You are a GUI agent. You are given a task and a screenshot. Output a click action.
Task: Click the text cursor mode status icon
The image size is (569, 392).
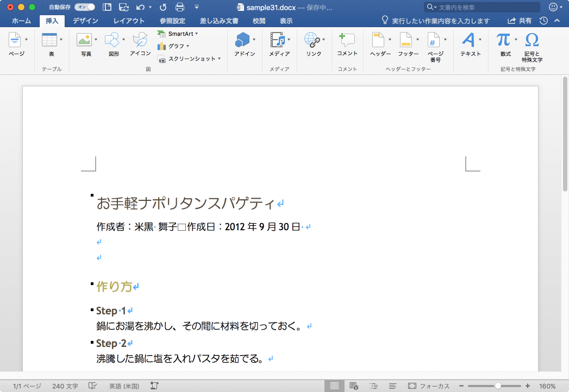(x=154, y=386)
